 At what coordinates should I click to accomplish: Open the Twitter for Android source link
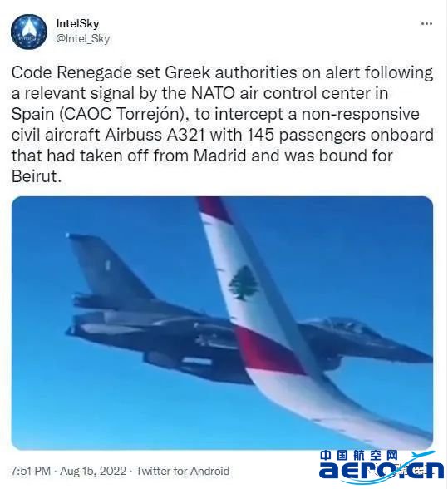183,471
